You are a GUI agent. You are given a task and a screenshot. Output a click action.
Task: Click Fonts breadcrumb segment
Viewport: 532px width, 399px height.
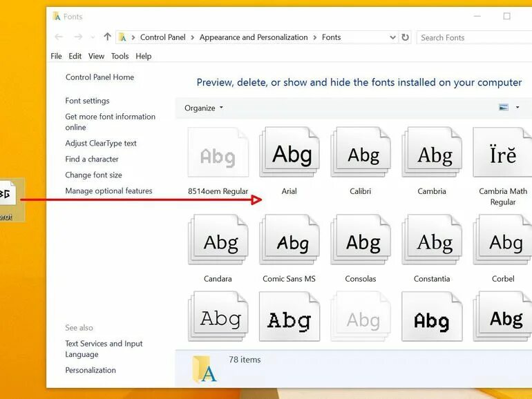(331, 37)
